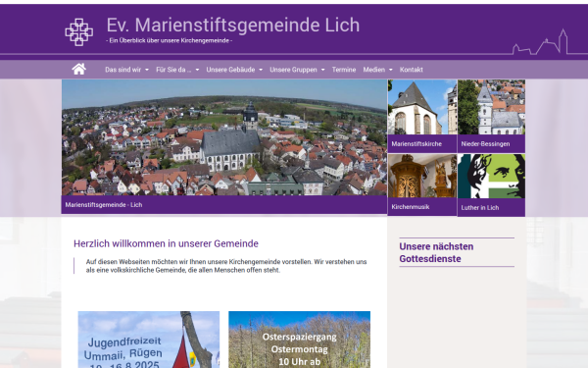Screen dimensions: 588x368
Task: Open the 'Luther in Lich' portrait tile
Action: pos(492,176)
